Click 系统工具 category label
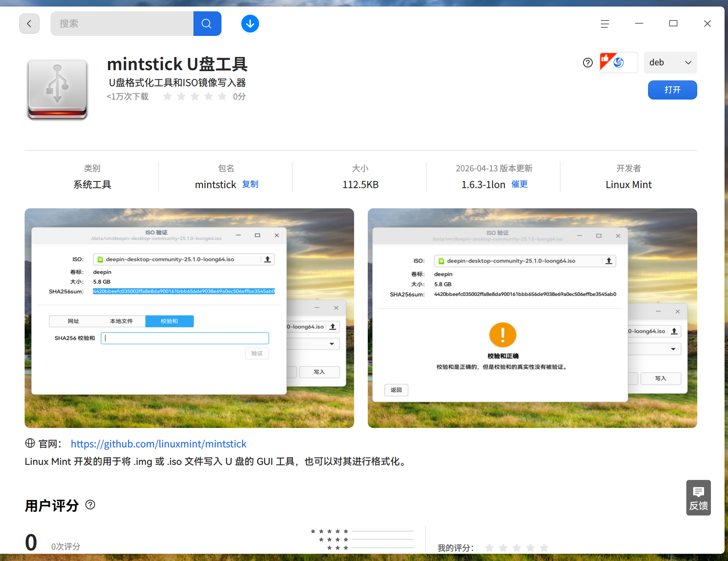This screenshot has height=561, width=728. tap(92, 184)
